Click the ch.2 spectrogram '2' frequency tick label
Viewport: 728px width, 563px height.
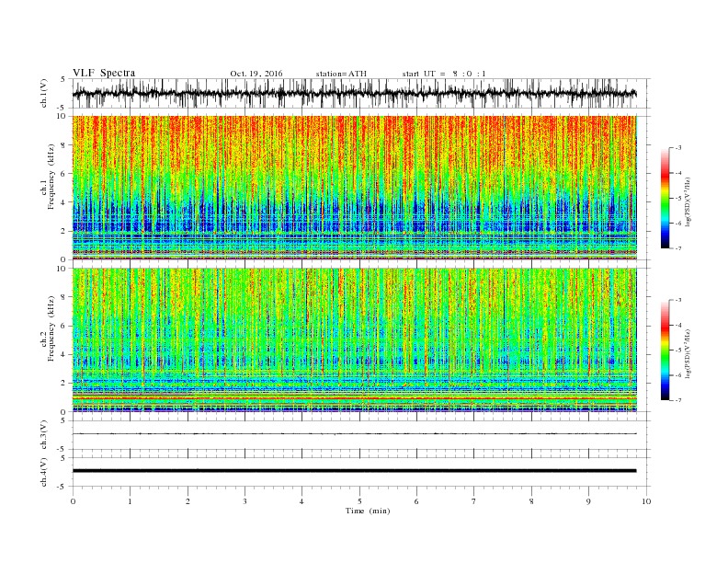tap(65, 384)
